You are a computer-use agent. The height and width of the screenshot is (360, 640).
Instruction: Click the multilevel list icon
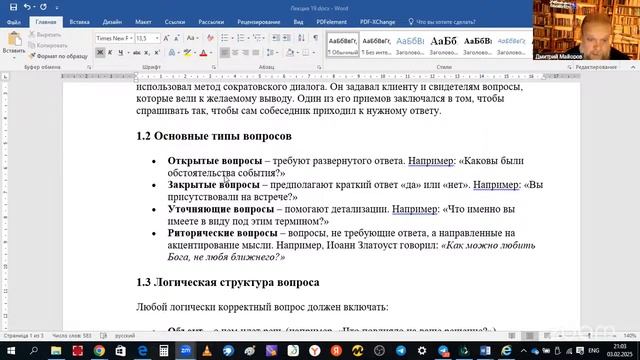(x=257, y=38)
